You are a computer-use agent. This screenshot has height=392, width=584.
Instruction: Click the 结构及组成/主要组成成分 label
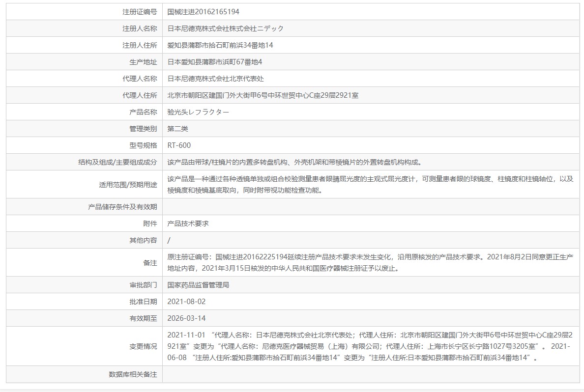point(117,163)
